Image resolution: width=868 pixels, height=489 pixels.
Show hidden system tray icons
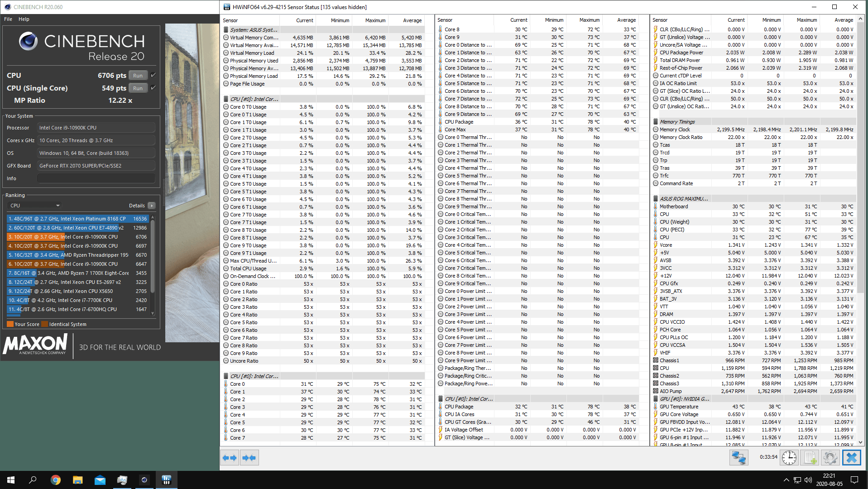click(x=786, y=480)
